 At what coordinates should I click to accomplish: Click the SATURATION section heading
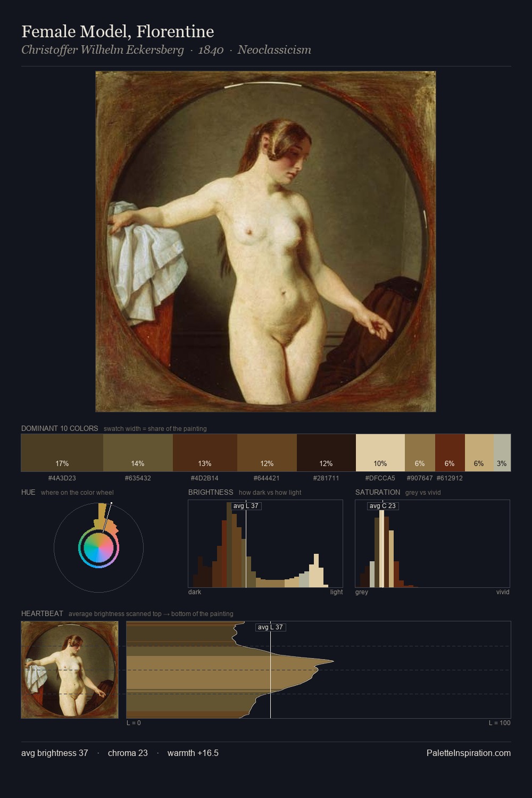[378, 492]
